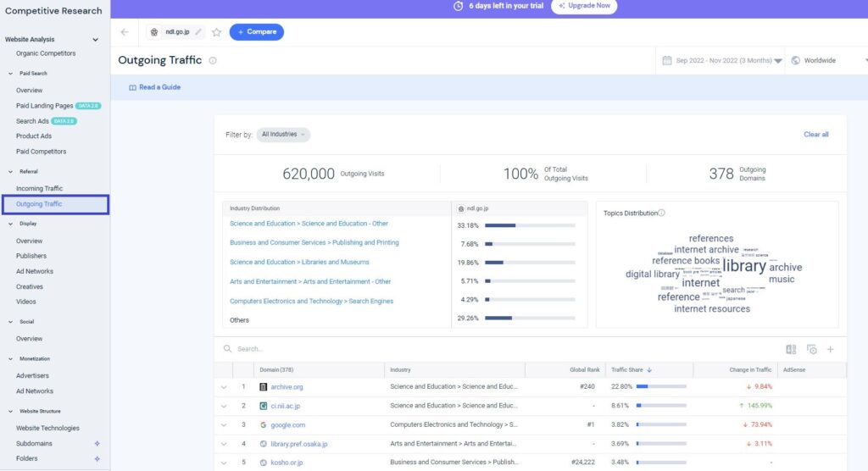Click Computers Electronics and Technology > Search Engines link
The height and width of the screenshot is (471, 868).
point(312,301)
